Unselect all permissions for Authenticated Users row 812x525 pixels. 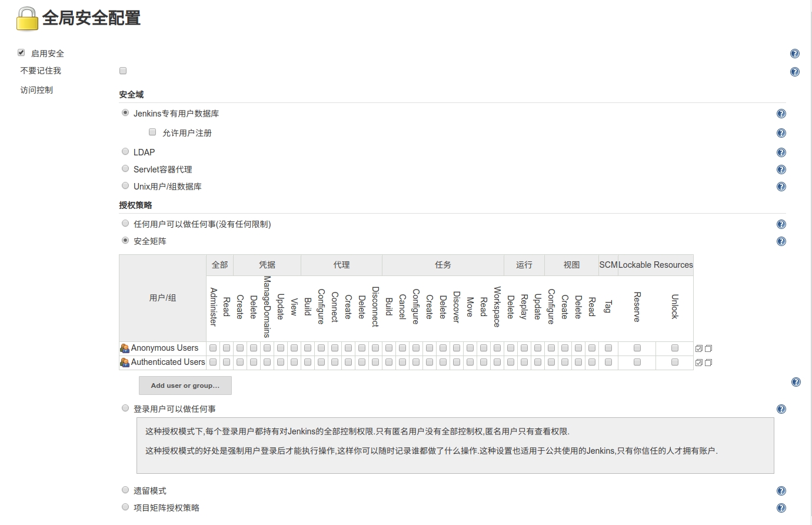(x=708, y=363)
